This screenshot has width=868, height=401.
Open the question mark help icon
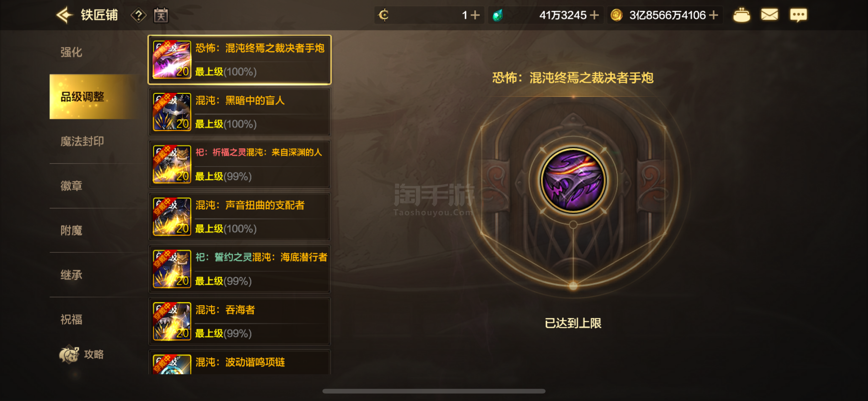138,16
